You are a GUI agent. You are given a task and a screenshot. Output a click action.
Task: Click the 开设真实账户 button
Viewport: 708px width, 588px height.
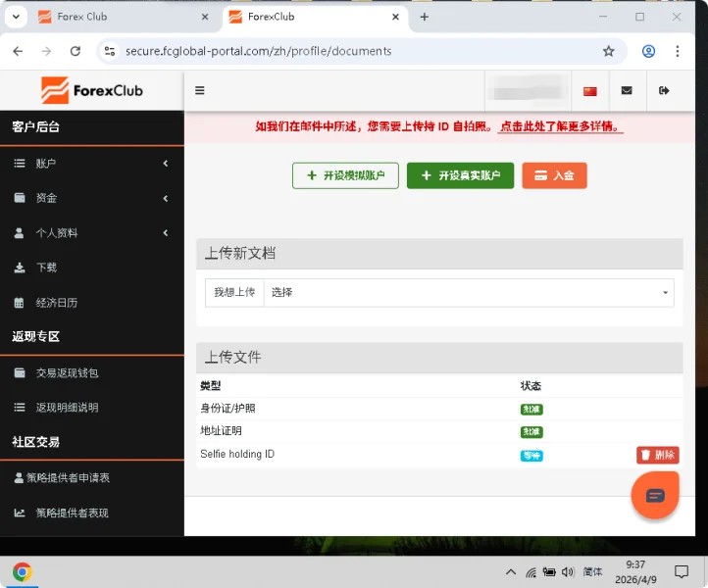tap(460, 175)
